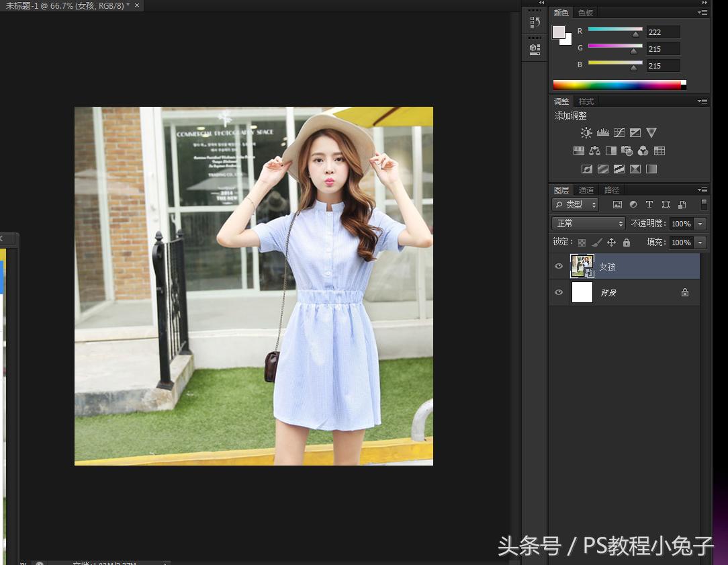Screen dimensions: 728x565
Task: Open the Color panel flyout menu
Action: pos(702,13)
